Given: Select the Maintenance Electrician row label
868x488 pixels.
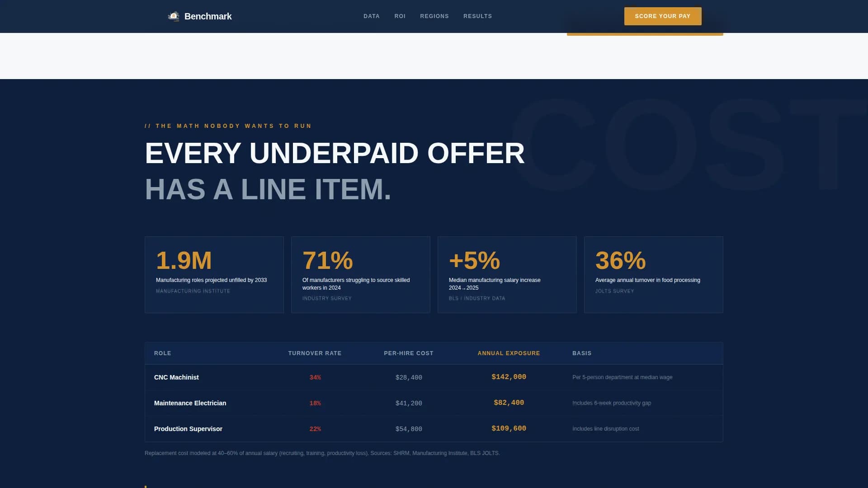Looking at the screenshot, I should click(x=190, y=403).
